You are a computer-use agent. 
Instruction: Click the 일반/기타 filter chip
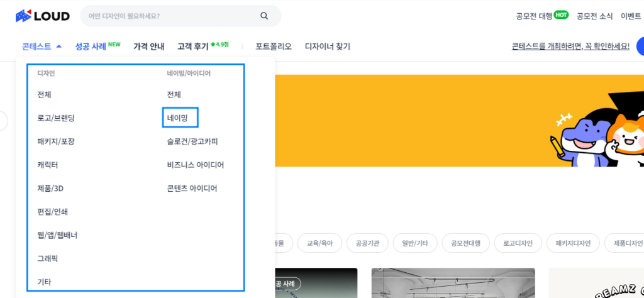tap(415, 243)
